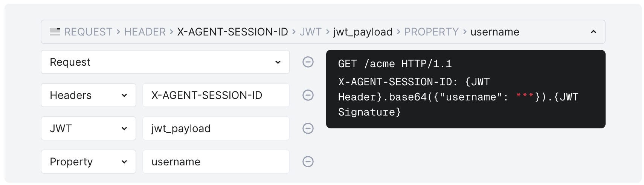The width and height of the screenshot is (644, 185).
Task: Remove the Request row with minus icon
Action: pyautogui.click(x=308, y=62)
